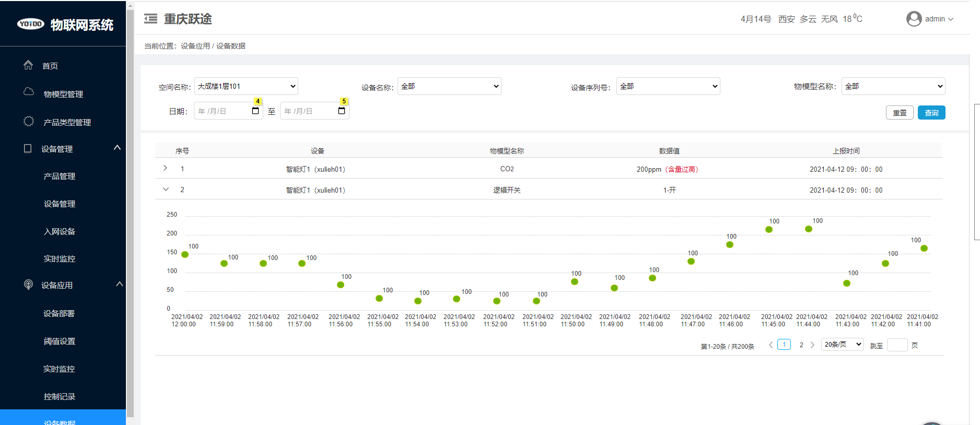980x425 pixels.
Task: Go to previous page arrow in pagination
Action: tap(771, 345)
